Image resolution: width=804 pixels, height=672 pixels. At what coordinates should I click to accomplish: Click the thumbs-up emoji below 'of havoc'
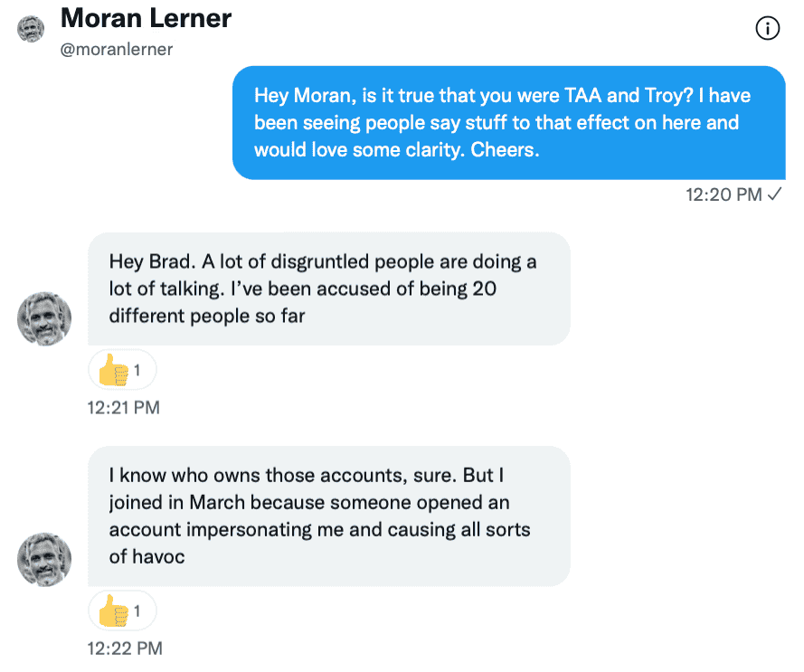coord(113,610)
